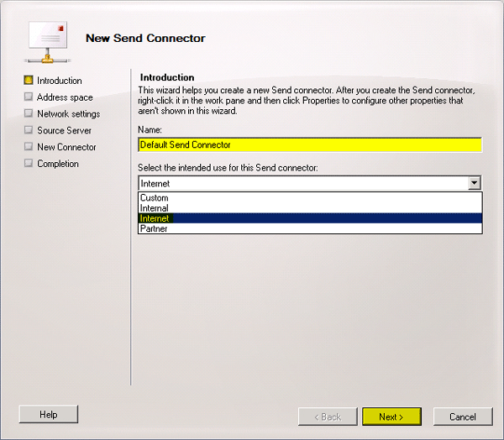This screenshot has width=504, height=440.
Task: Click the Completion step indicator box
Action: tap(29, 163)
